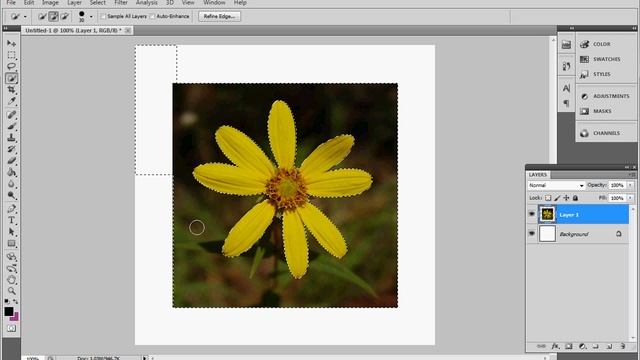Toggle Quick Mask mode icon
The image size is (640, 360).
pyautogui.click(x=11, y=328)
